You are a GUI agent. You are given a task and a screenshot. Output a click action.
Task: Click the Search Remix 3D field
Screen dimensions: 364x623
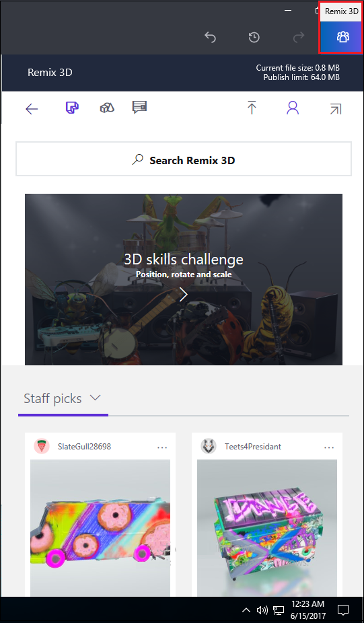184,159
